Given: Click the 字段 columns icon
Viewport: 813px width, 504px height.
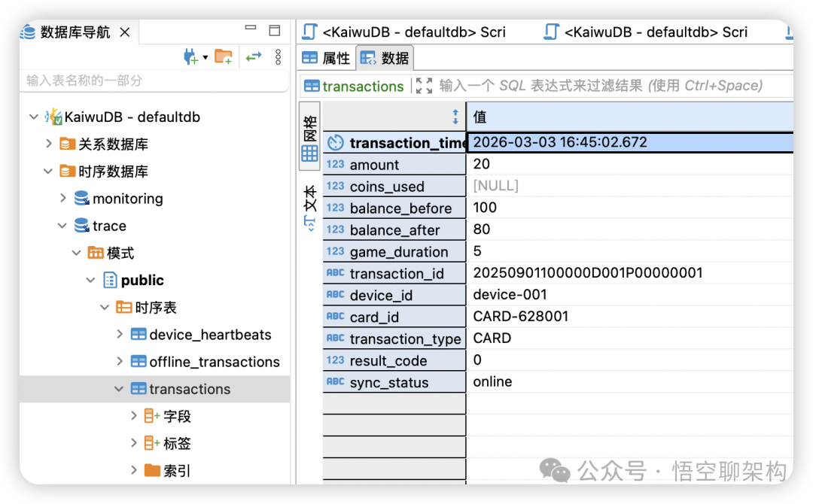Looking at the screenshot, I should click(152, 415).
